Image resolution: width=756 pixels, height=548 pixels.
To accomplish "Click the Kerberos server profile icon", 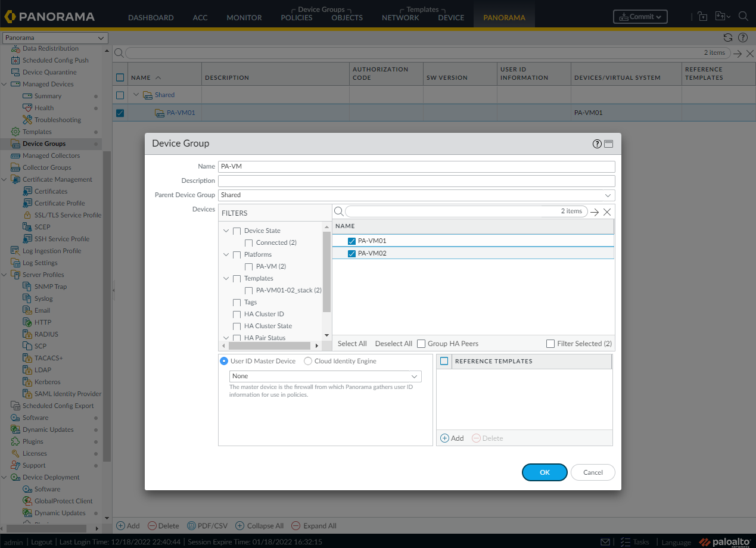I will [27, 382].
